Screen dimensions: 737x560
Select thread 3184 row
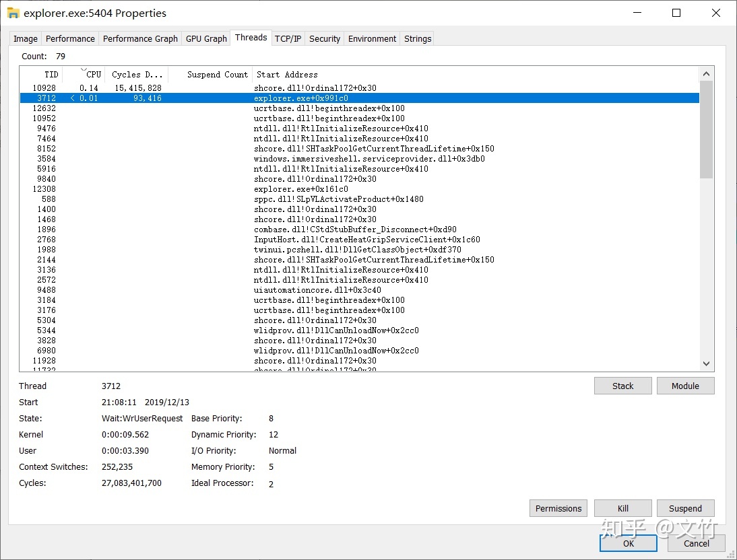coord(360,300)
